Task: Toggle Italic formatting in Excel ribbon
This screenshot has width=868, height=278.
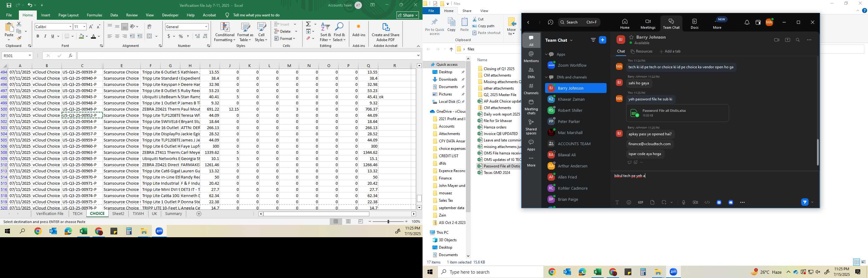Action: pos(45,36)
